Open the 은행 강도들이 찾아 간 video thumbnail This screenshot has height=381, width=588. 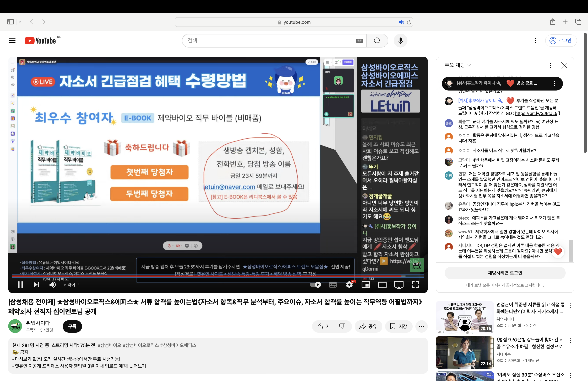click(x=465, y=352)
